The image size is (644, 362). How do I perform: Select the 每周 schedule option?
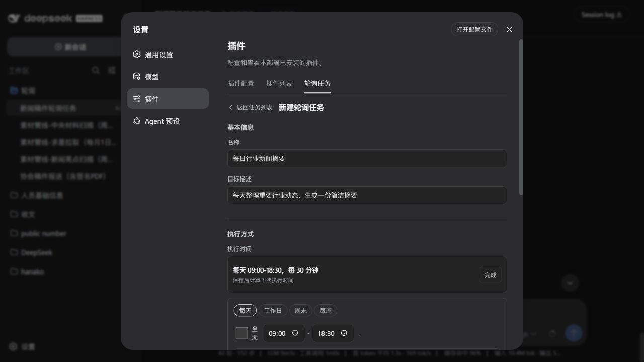pos(326,311)
